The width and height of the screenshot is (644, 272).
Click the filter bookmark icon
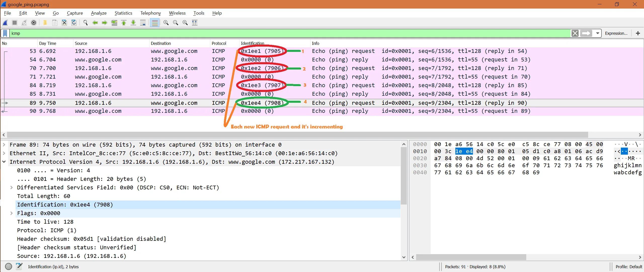tap(5, 33)
